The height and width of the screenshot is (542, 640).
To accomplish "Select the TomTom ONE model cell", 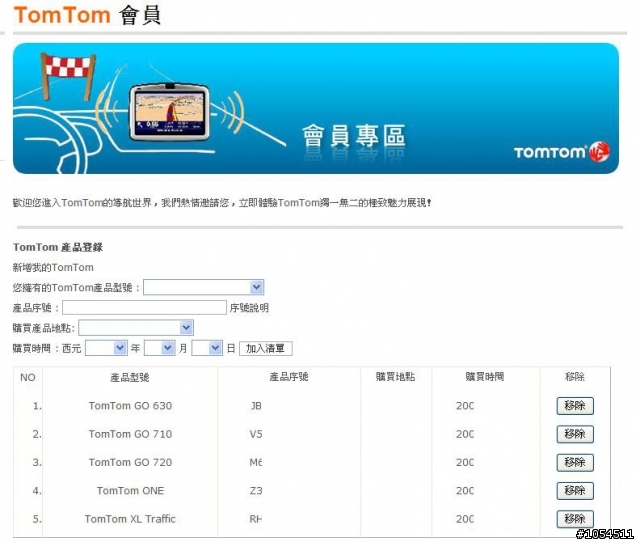I will click(130, 491).
